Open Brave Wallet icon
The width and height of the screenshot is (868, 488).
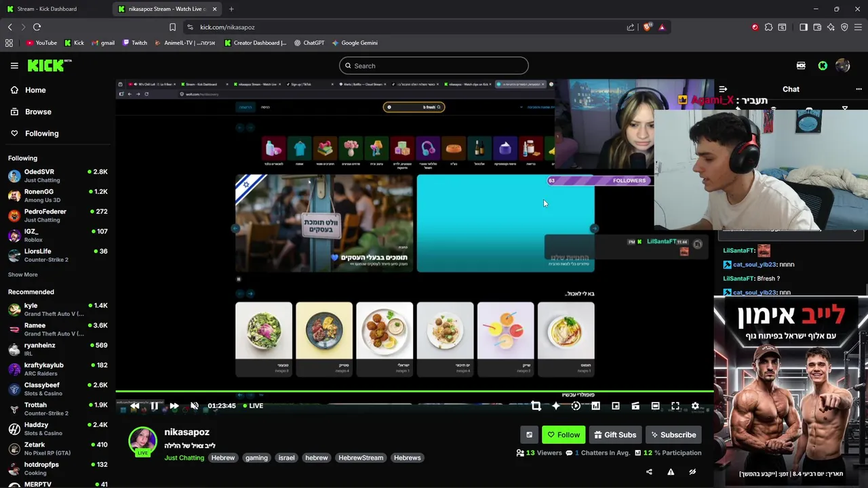817,27
